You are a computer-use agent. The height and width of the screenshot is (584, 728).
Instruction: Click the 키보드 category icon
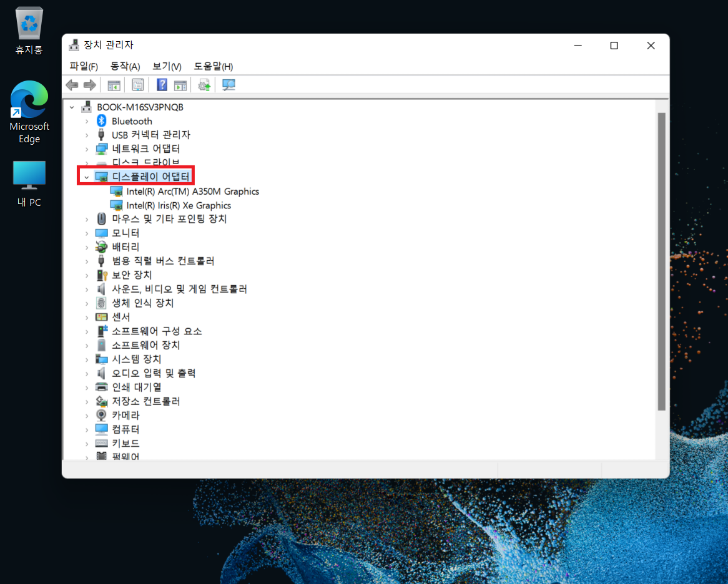point(102,443)
